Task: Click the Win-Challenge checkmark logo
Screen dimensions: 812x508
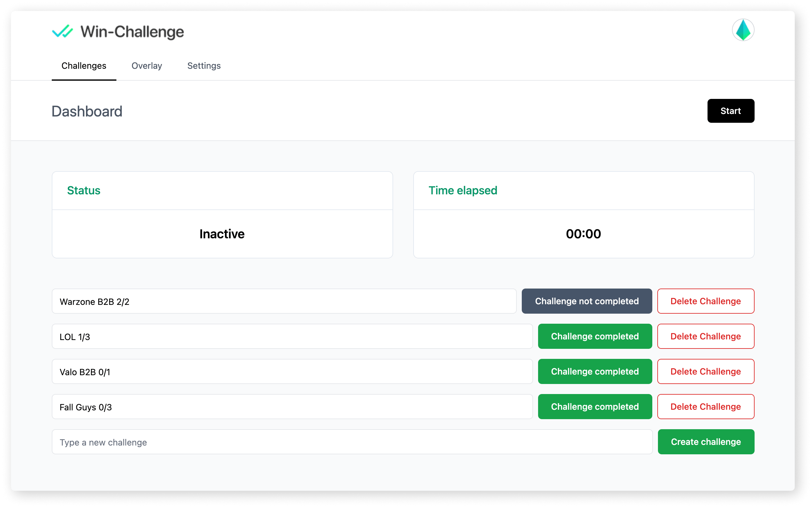Action: [x=62, y=31]
